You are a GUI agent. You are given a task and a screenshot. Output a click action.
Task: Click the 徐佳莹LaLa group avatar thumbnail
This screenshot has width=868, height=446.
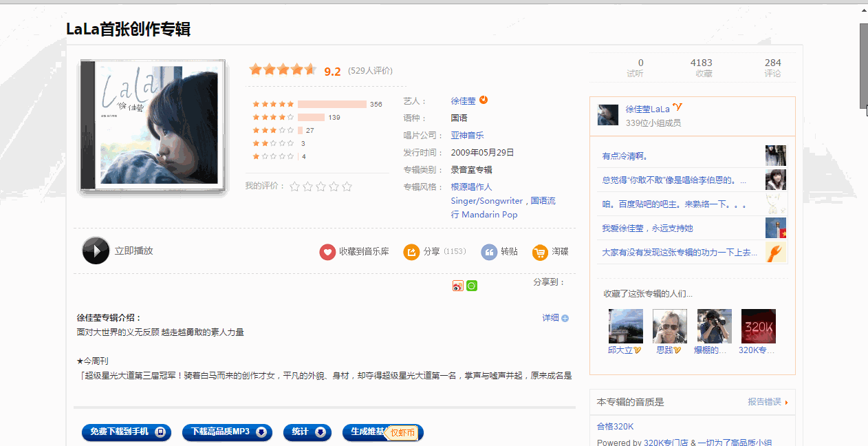coord(608,115)
